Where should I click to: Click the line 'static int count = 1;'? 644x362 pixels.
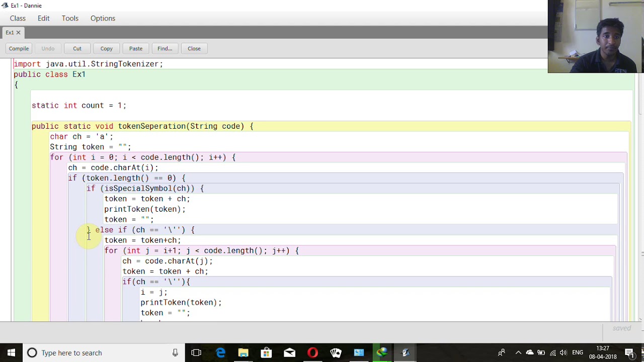click(x=79, y=106)
